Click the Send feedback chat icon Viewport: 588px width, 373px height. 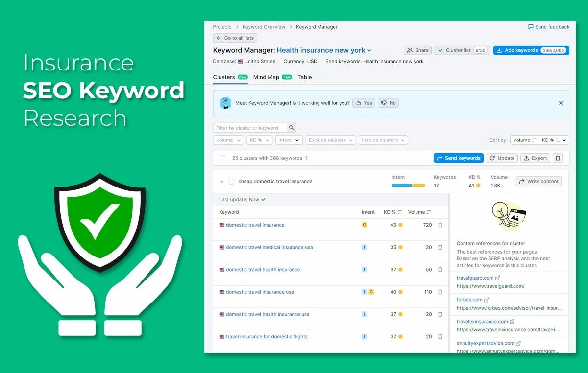point(531,27)
